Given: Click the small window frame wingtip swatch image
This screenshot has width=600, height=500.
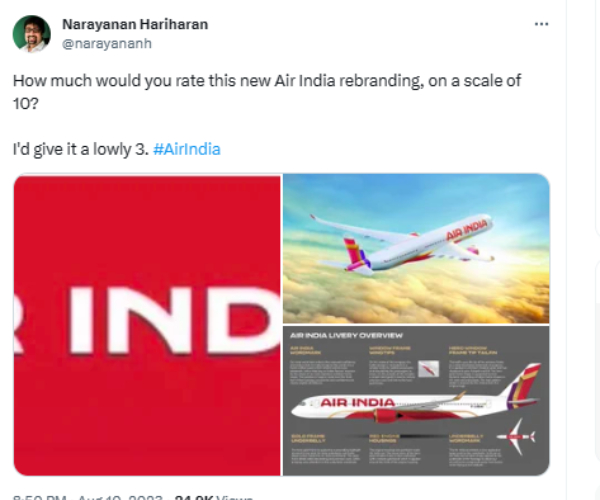Looking at the screenshot, I should tap(428, 369).
